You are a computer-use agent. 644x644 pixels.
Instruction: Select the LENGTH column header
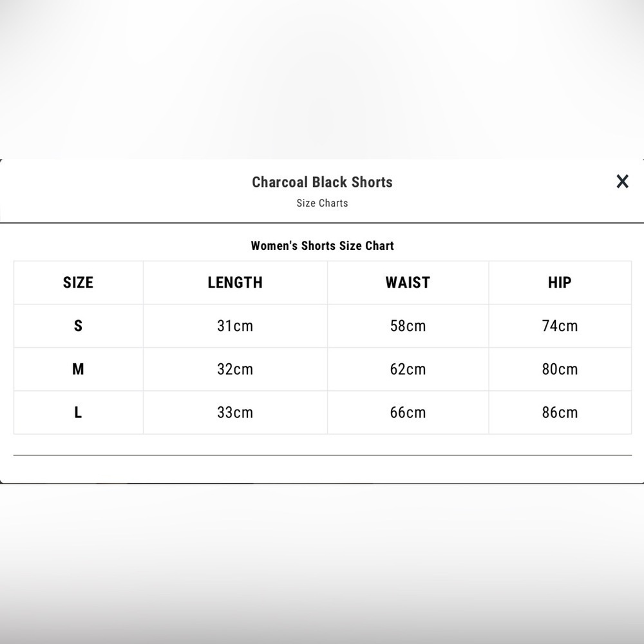[x=235, y=283]
